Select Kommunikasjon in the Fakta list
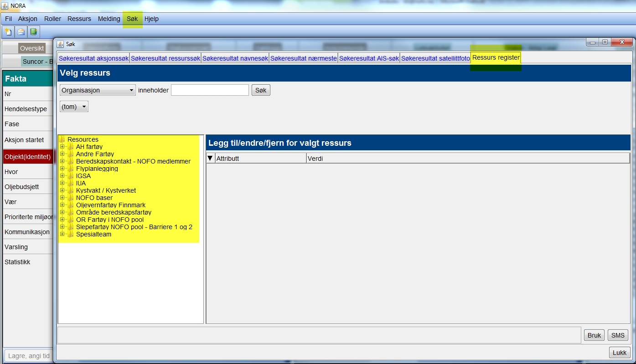This screenshot has width=636, height=364. pos(28,232)
